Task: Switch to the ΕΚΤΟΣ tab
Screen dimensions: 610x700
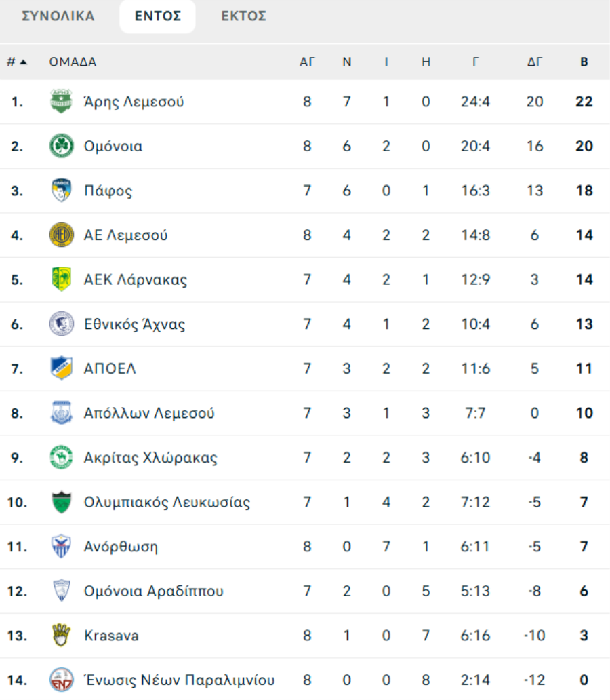Action: click(244, 17)
